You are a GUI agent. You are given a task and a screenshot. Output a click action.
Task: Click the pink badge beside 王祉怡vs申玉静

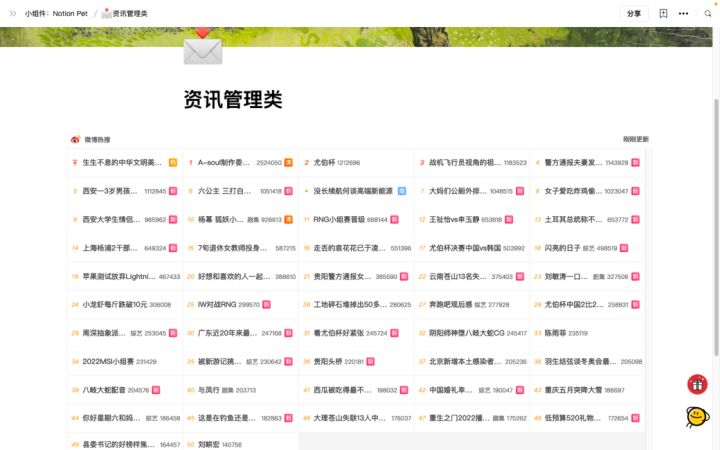coord(509,219)
